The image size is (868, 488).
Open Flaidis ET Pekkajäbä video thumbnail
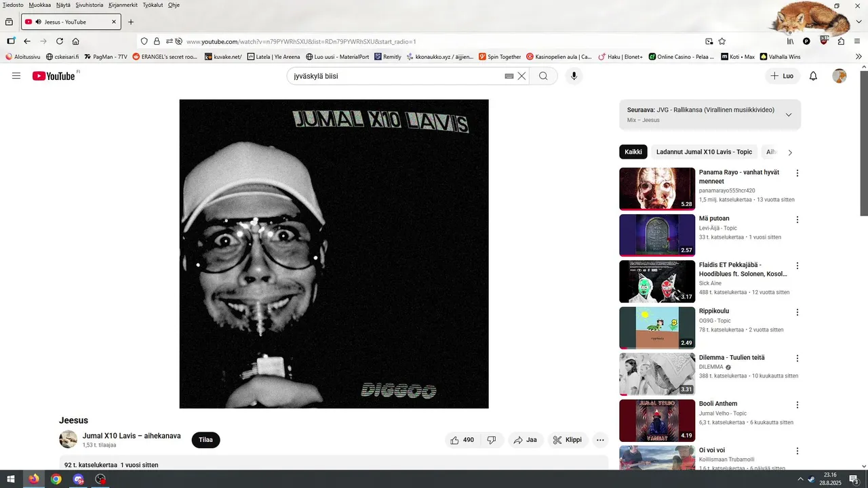point(657,281)
